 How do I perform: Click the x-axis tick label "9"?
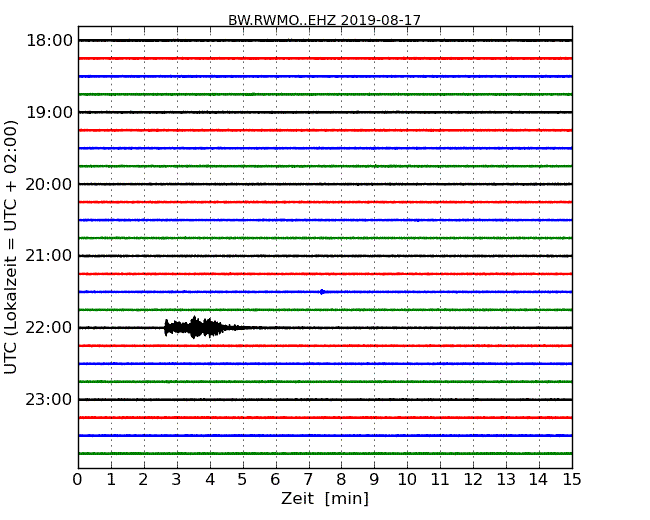coord(374,479)
